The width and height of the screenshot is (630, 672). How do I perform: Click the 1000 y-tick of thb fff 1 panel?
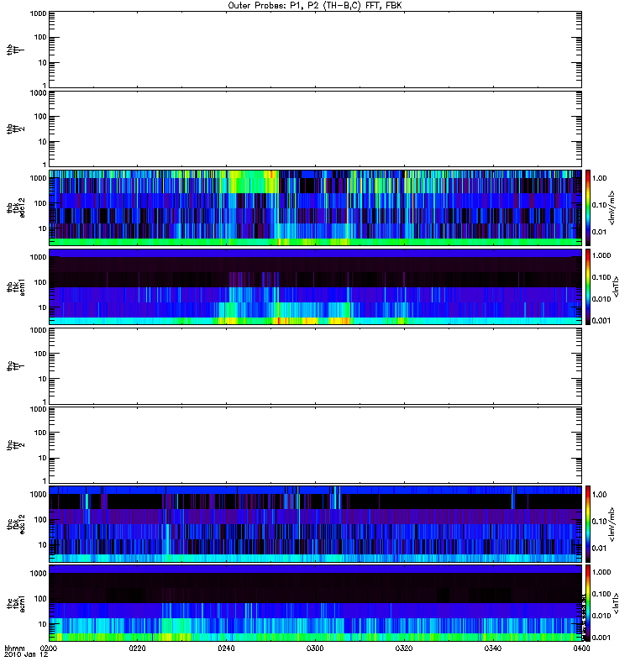(38, 13)
